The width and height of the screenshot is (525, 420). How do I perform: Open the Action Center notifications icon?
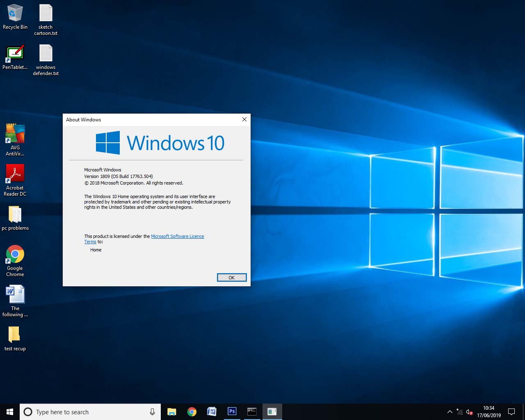coord(511,412)
